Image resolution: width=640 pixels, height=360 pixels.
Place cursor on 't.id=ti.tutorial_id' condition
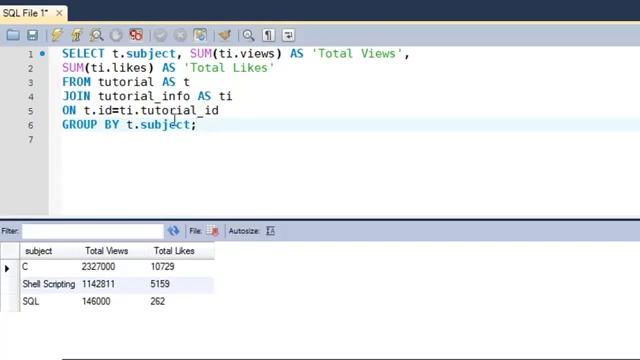coord(151,111)
